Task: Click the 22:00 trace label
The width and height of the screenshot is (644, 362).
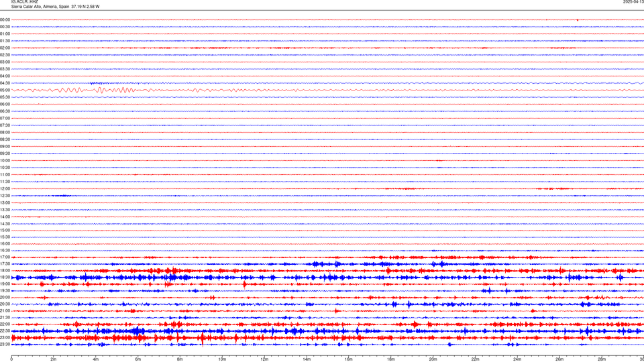Action: pyautogui.click(x=5, y=324)
